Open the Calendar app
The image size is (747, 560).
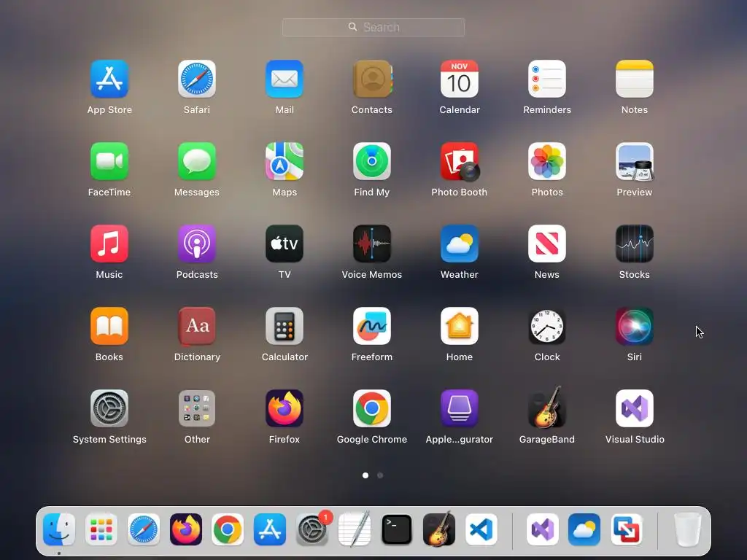pos(460,79)
